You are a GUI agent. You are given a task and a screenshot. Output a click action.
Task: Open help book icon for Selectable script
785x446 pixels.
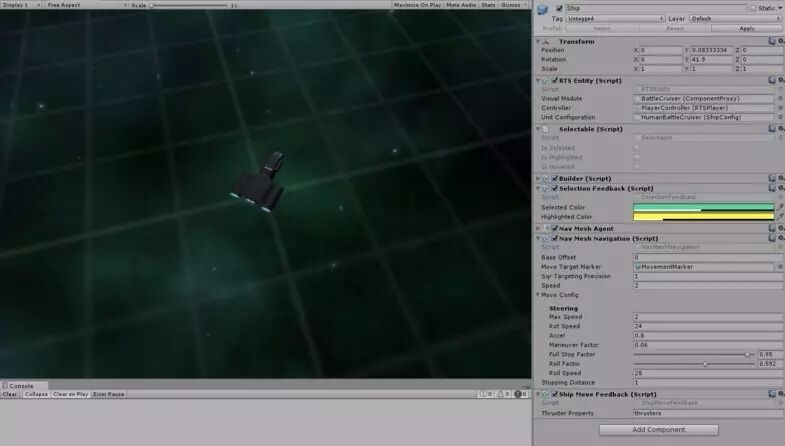[x=772, y=129]
